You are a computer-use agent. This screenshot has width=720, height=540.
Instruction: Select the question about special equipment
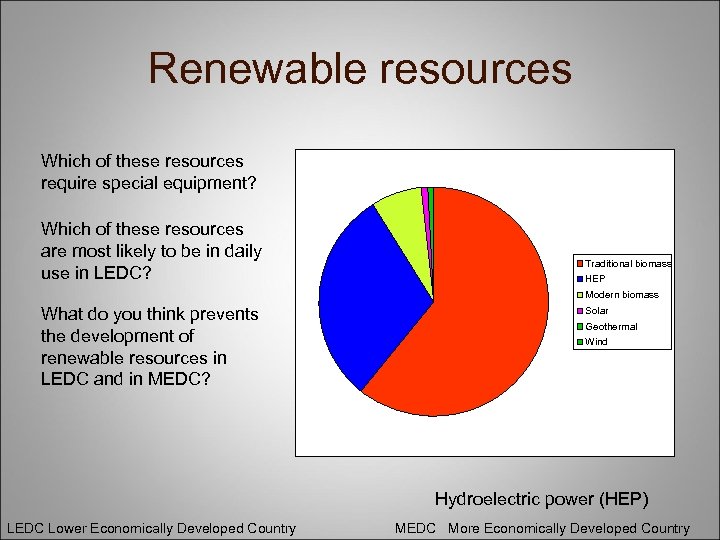click(148, 172)
